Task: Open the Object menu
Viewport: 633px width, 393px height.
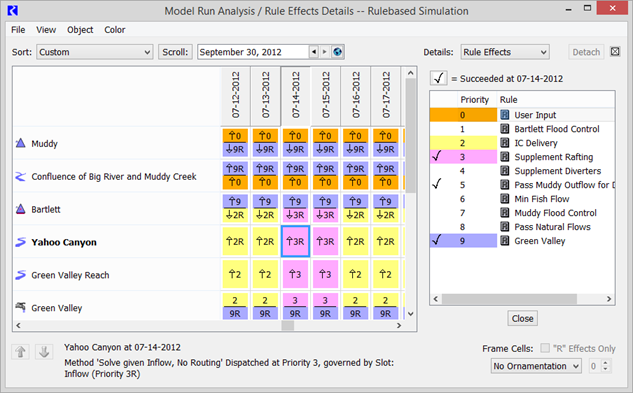Action: point(80,30)
